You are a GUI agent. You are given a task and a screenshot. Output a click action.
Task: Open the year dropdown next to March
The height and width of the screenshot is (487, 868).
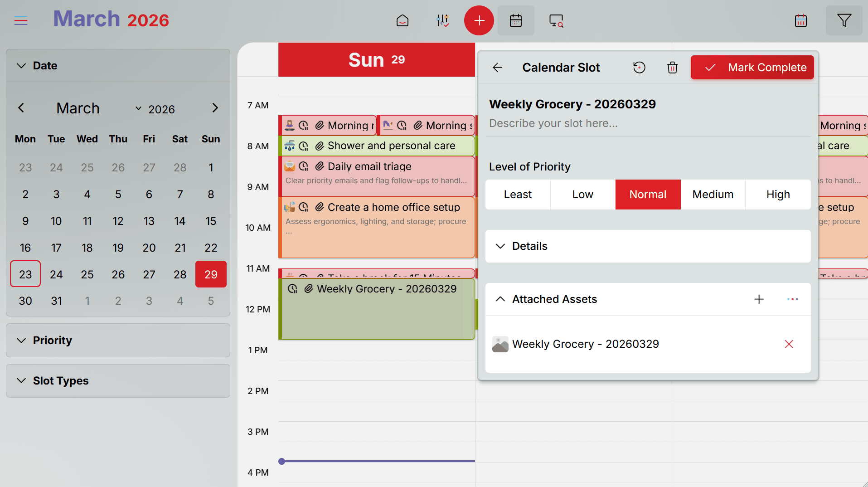[138, 108]
